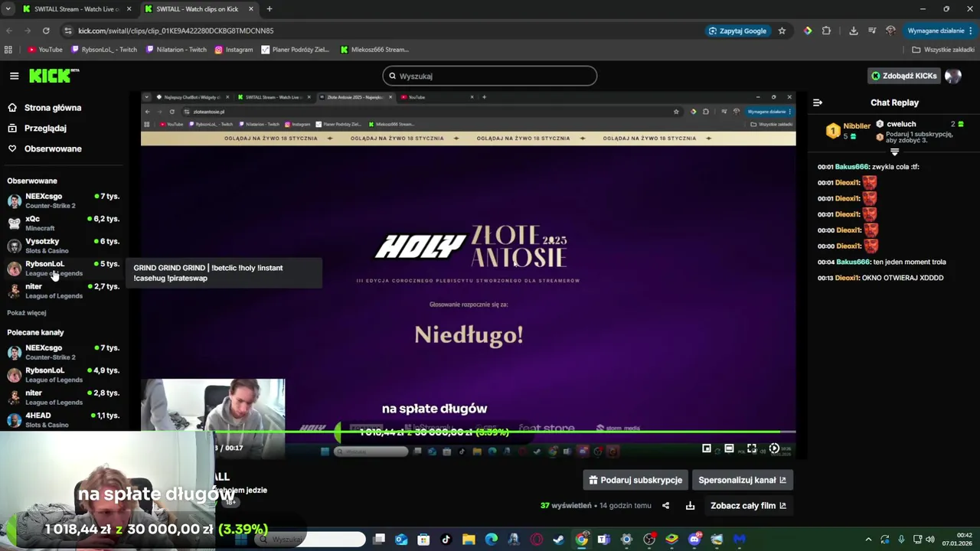Focus the Wyszukaj search field
This screenshot has height=551, width=980.
click(x=489, y=76)
